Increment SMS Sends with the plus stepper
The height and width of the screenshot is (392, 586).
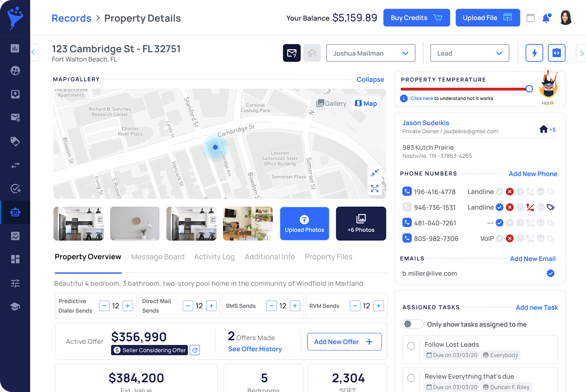[295, 306]
